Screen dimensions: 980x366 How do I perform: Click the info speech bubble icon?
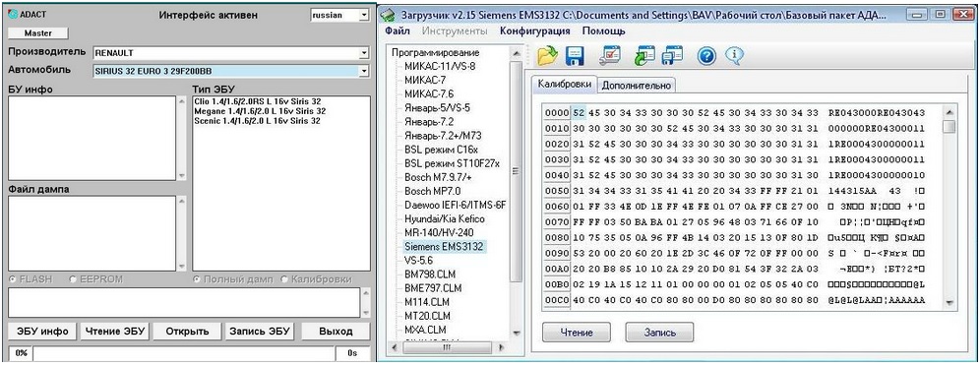coord(734,56)
